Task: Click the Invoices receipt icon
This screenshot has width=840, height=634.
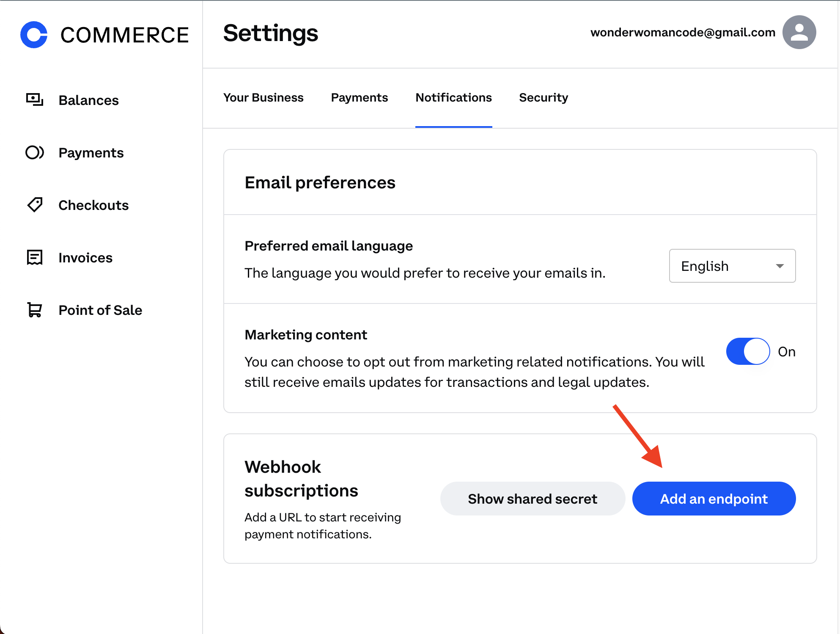Action: (x=35, y=257)
